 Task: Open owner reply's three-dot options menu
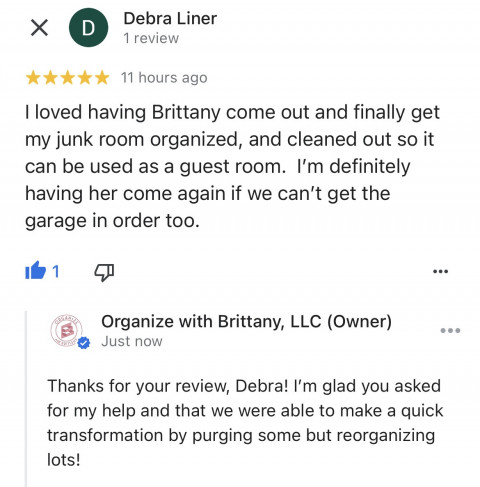pos(450,330)
